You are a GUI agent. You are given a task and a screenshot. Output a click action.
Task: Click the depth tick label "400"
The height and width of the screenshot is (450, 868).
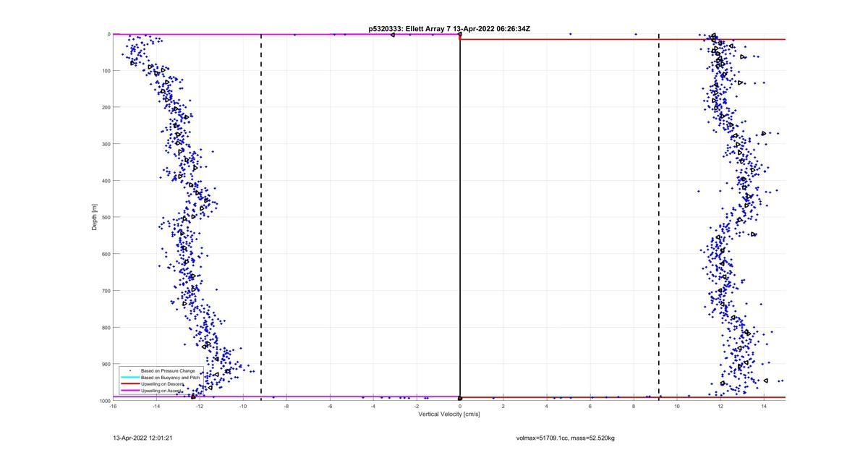pyautogui.click(x=106, y=181)
